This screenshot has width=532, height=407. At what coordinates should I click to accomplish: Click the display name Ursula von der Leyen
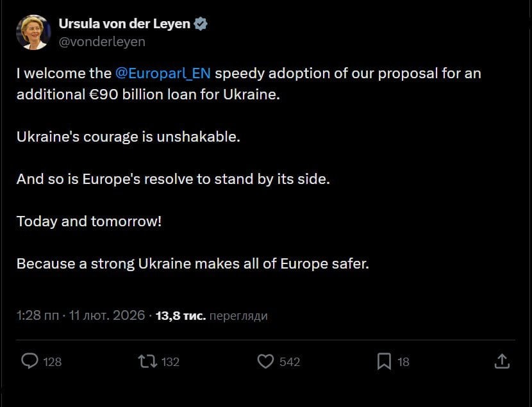pos(124,24)
